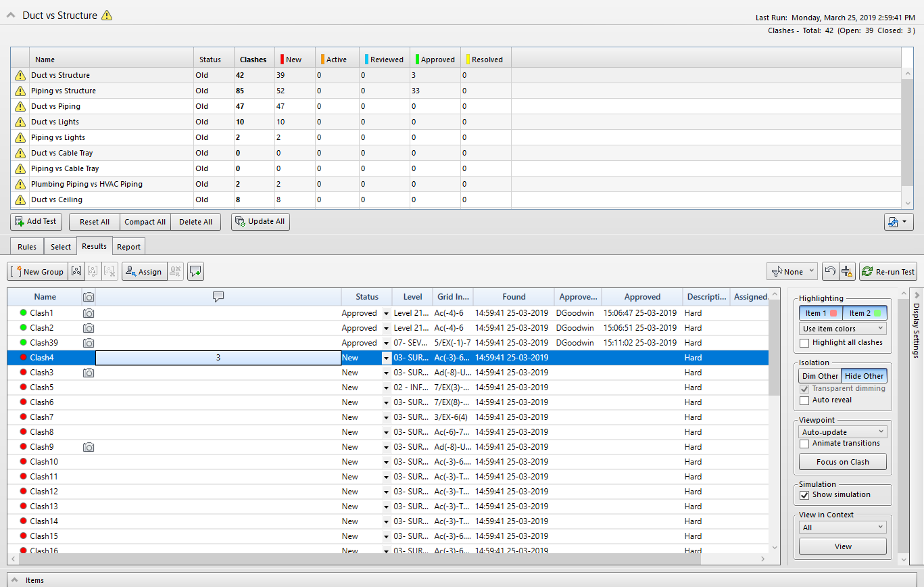The image size is (924, 587).
Task: Open the Use item colors dropdown
Action: 842,329
